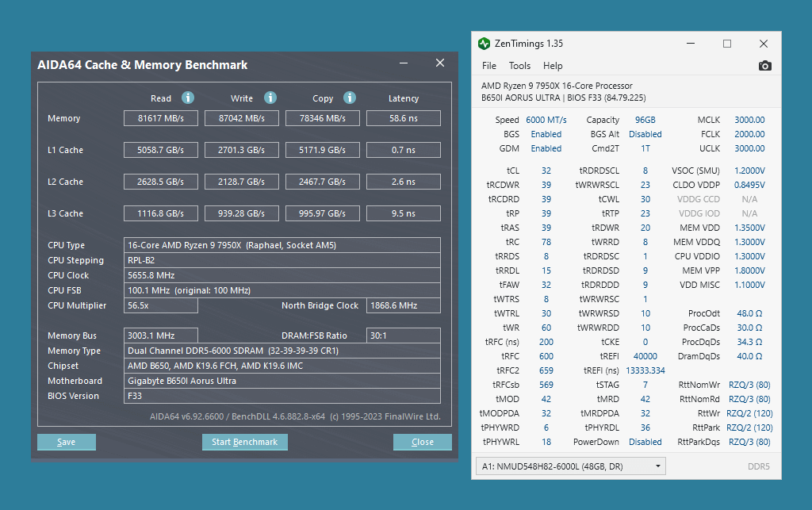Click the ProcOdt value 48.0 Ω
The width and height of the screenshot is (812, 510).
click(749, 313)
